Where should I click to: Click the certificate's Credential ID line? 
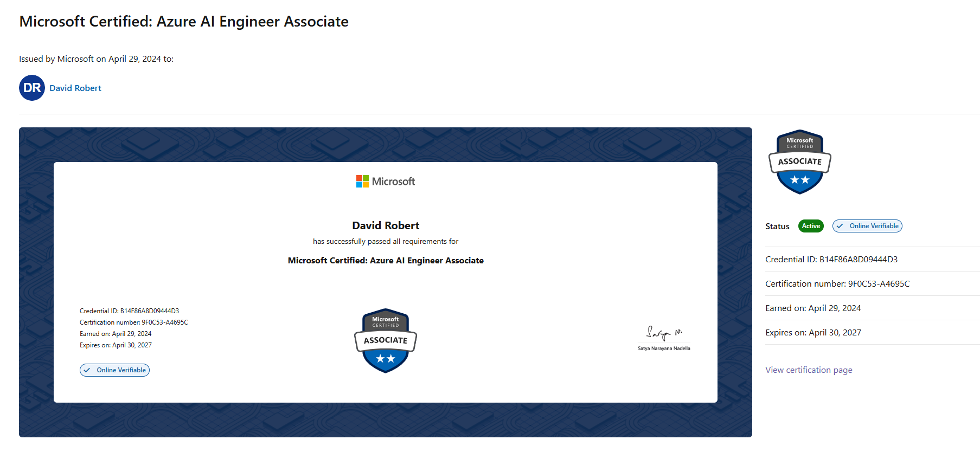(129, 311)
